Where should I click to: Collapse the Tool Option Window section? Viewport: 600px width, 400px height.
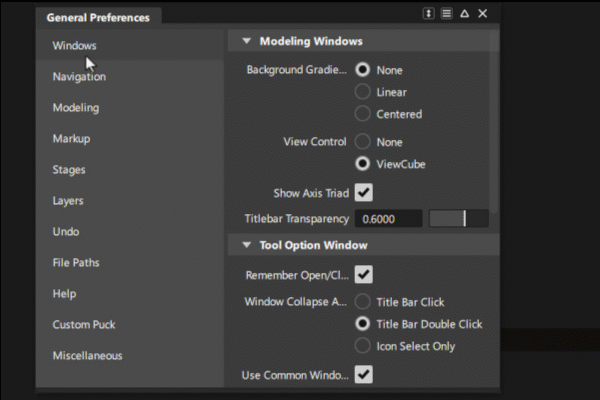246,245
